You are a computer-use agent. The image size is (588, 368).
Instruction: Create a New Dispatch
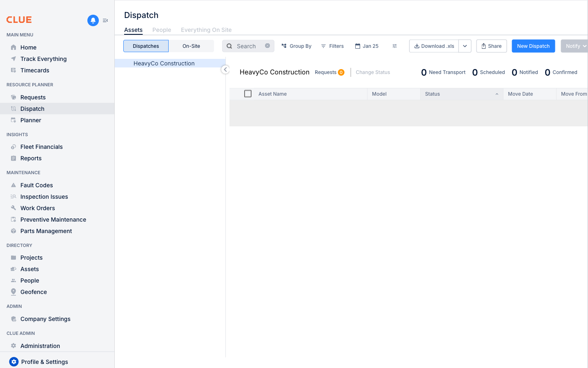533,46
